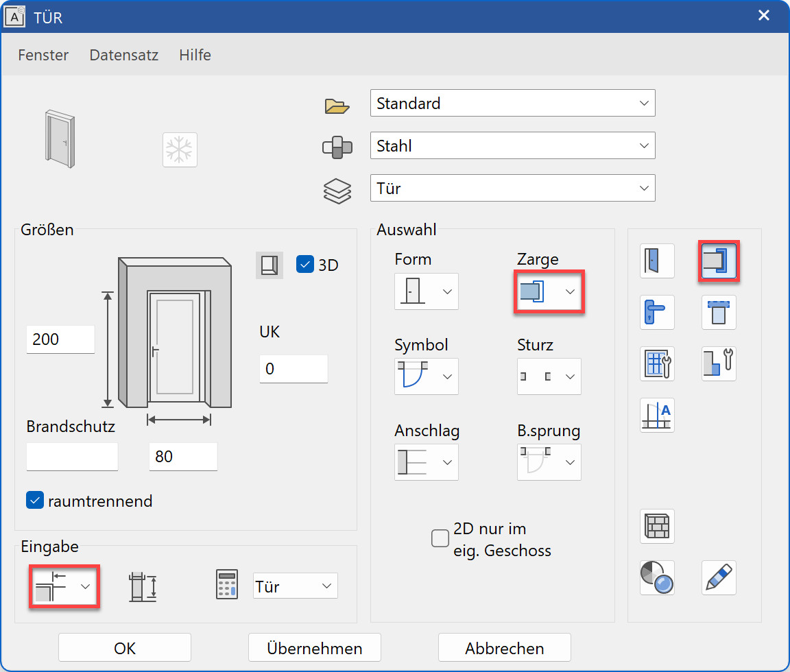Enable 2D nur im eig. Geschoss
This screenshot has height=672, width=790.
click(440, 538)
